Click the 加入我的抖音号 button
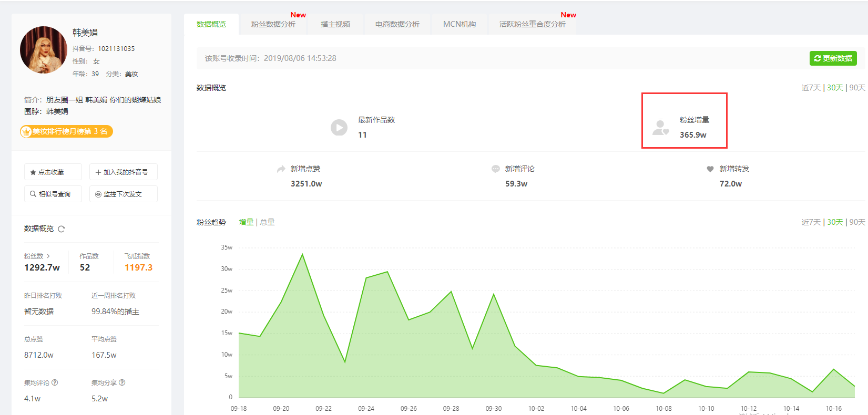Viewport: 868px width, 415px height. pos(124,172)
